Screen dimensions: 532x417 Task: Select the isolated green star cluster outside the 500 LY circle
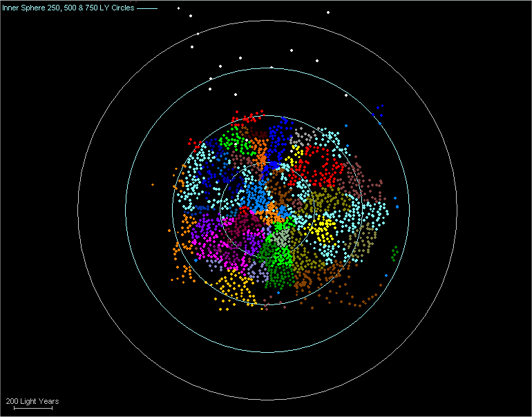click(x=395, y=253)
